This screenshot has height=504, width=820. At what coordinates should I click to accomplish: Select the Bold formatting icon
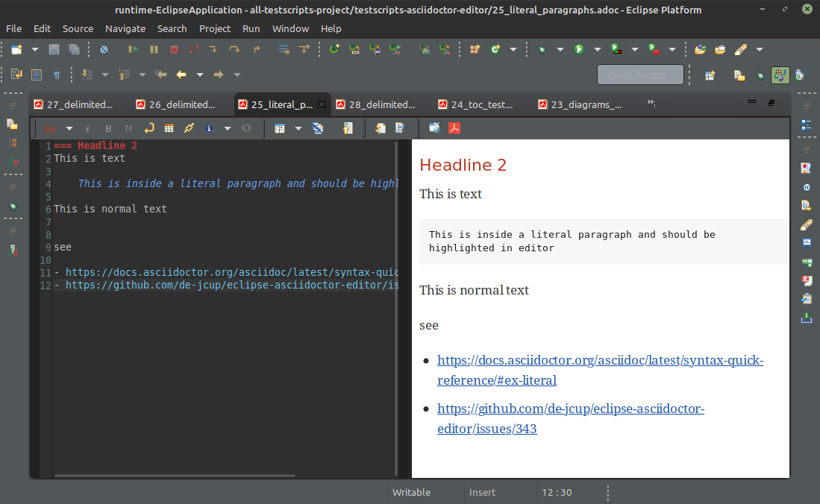[x=108, y=128]
